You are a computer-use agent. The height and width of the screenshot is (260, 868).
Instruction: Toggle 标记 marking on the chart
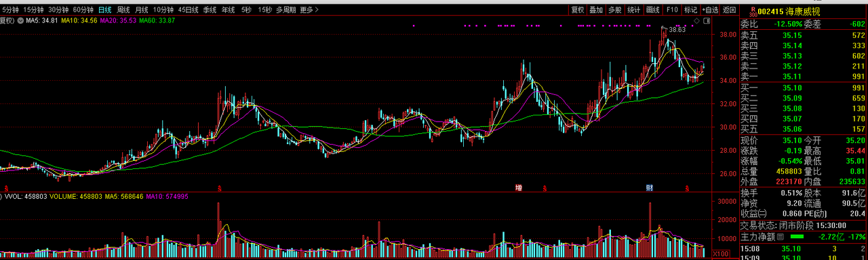coord(690,10)
